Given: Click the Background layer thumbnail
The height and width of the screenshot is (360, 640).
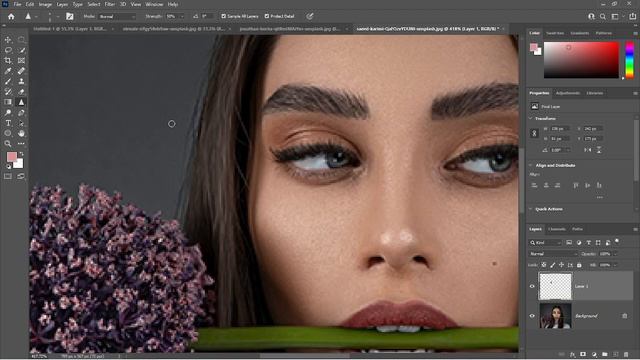Looking at the screenshot, I should point(555,316).
